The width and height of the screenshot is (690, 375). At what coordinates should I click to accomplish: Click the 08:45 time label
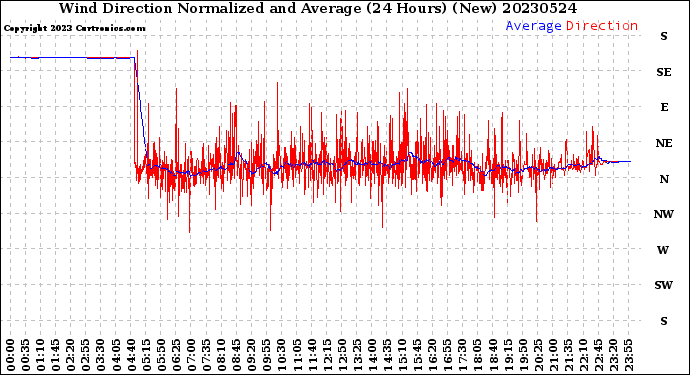(237, 355)
